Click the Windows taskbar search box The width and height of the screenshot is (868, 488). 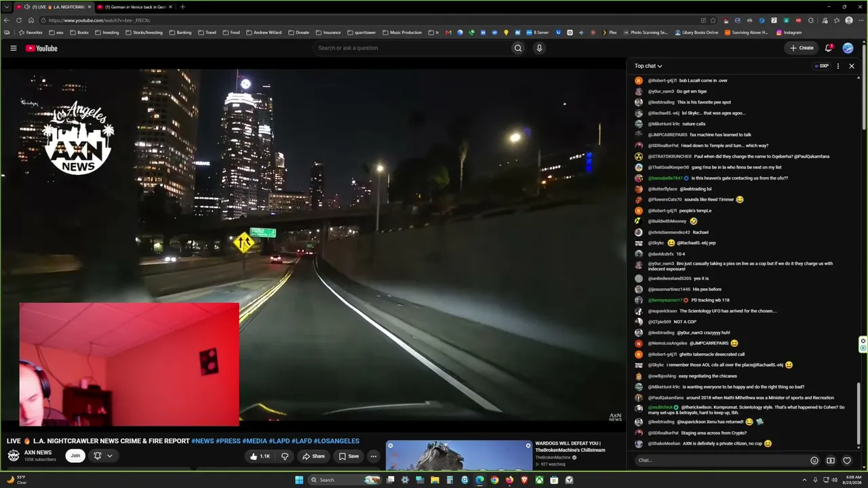click(344, 480)
